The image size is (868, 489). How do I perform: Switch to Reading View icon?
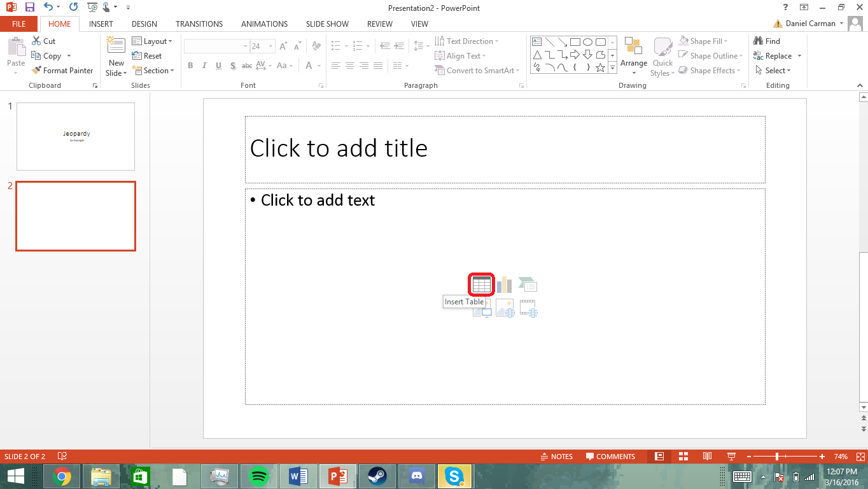707,457
